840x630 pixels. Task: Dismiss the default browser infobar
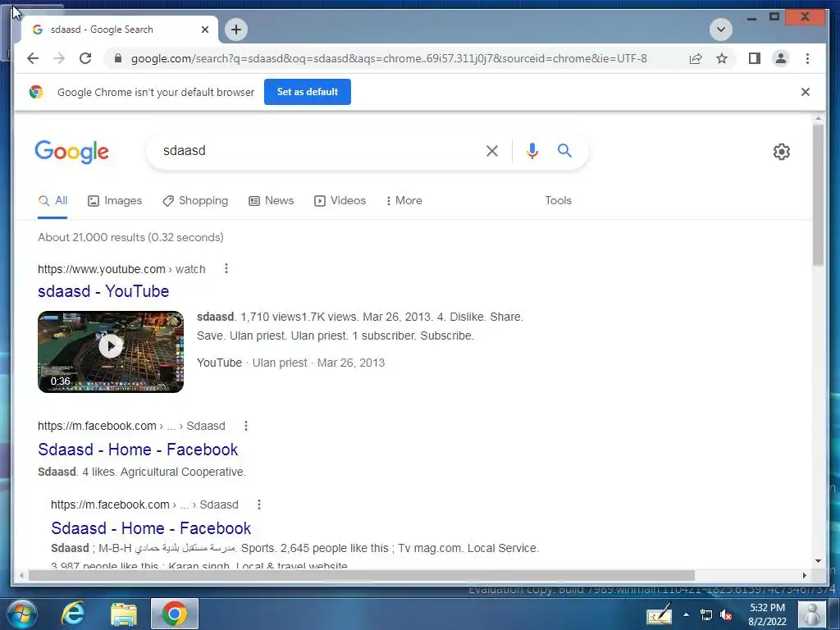[x=806, y=92]
